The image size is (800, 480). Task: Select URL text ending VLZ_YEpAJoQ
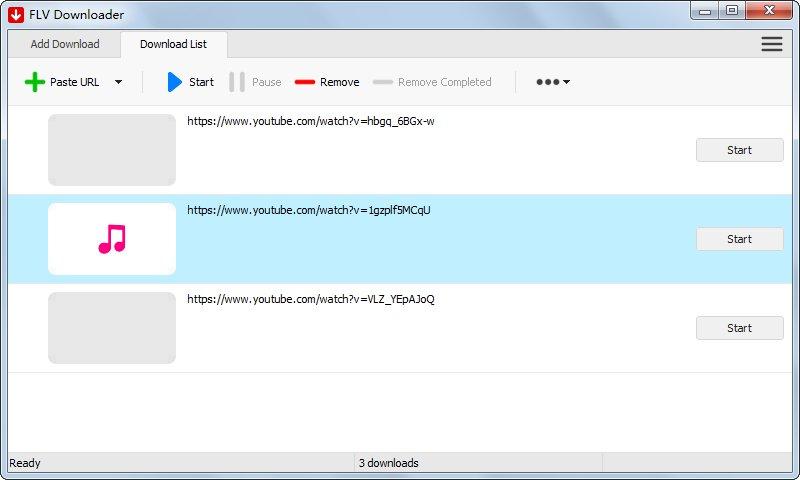(x=311, y=299)
